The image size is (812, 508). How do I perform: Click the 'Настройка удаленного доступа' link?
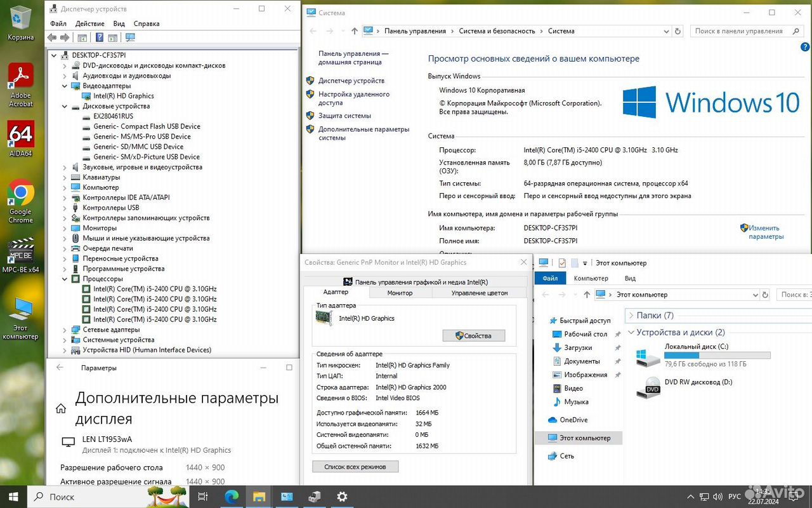tap(354, 98)
